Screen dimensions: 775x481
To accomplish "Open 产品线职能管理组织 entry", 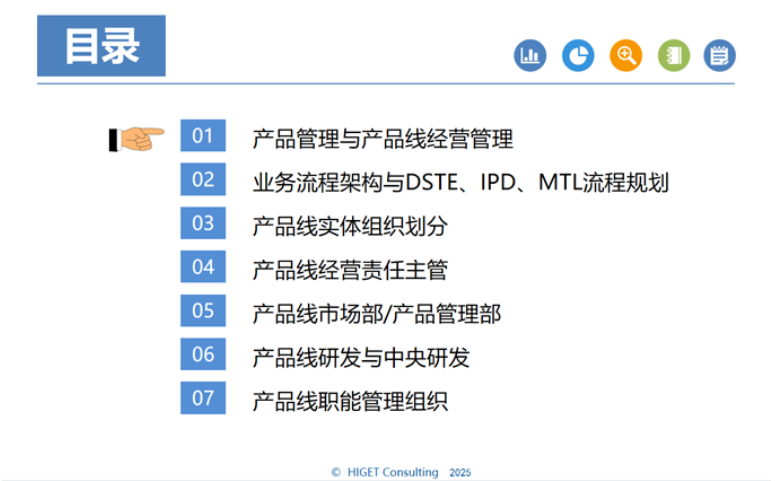I will (350, 401).
